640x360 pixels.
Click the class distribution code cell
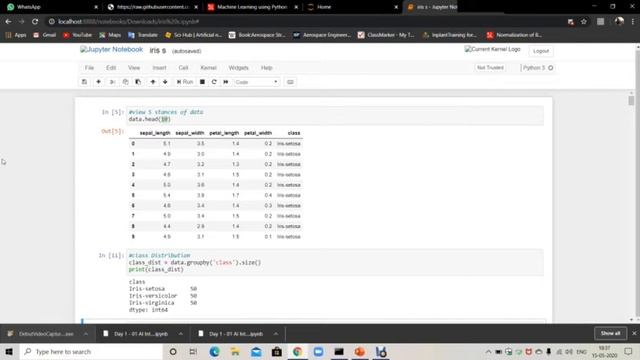tap(335, 262)
